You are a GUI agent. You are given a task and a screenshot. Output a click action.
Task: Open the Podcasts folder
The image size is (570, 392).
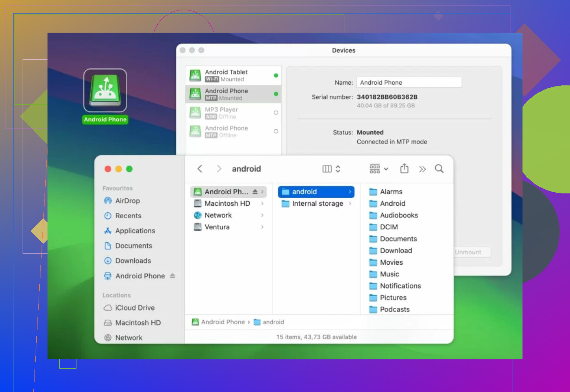point(390,310)
